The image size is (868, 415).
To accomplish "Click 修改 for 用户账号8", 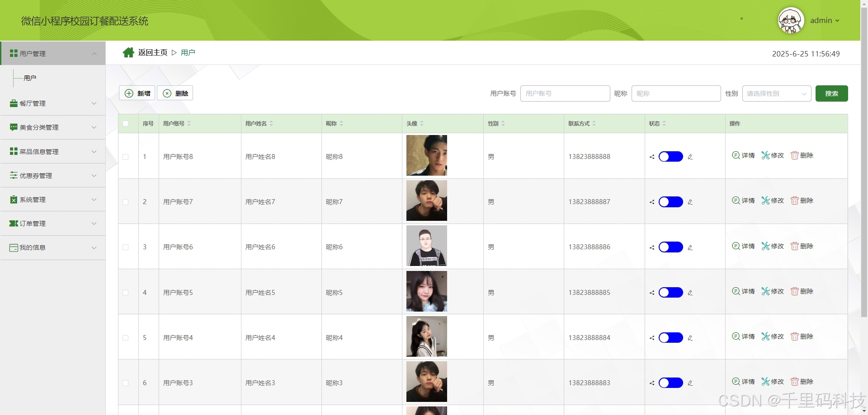I will click(x=773, y=155).
